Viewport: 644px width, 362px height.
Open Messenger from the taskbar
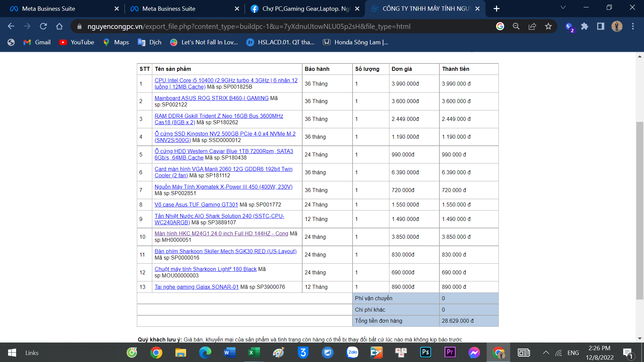coord(474,353)
